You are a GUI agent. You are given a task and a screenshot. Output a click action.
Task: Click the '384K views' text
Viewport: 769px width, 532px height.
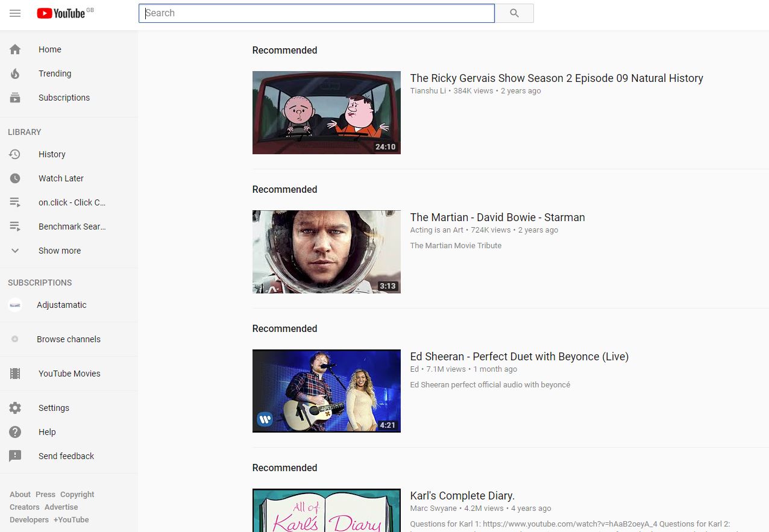click(473, 91)
